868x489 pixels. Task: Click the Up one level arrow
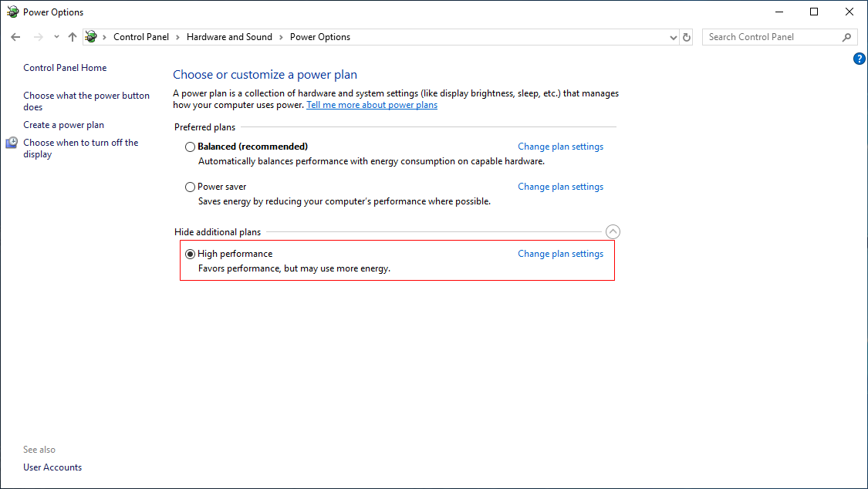73,37
